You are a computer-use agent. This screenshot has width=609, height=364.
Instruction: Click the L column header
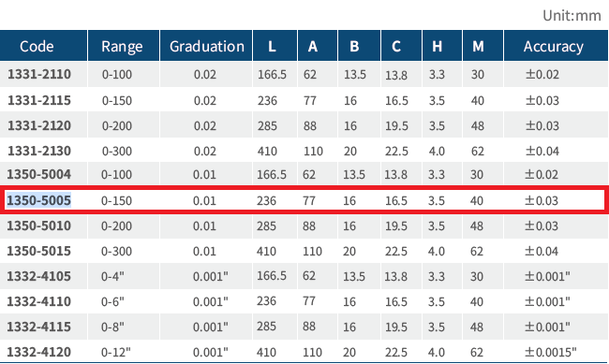[272, 47]
